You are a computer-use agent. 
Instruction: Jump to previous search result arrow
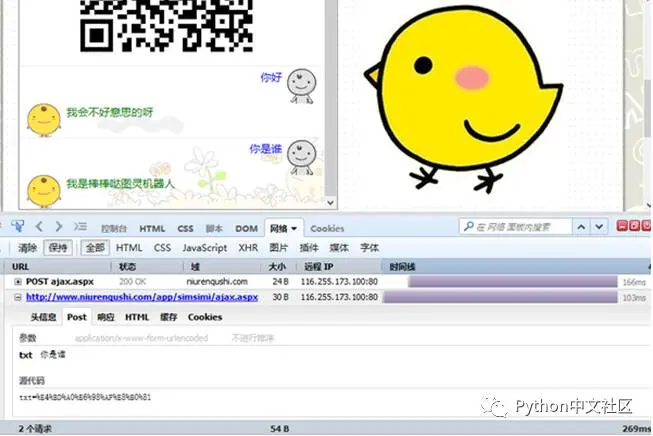tap(581, 227)
